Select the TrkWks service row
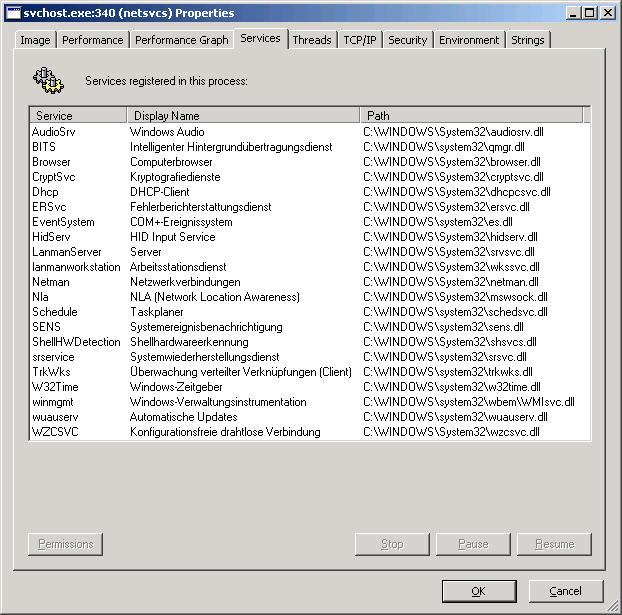622x615 pixels. click(x=309, y=372)
